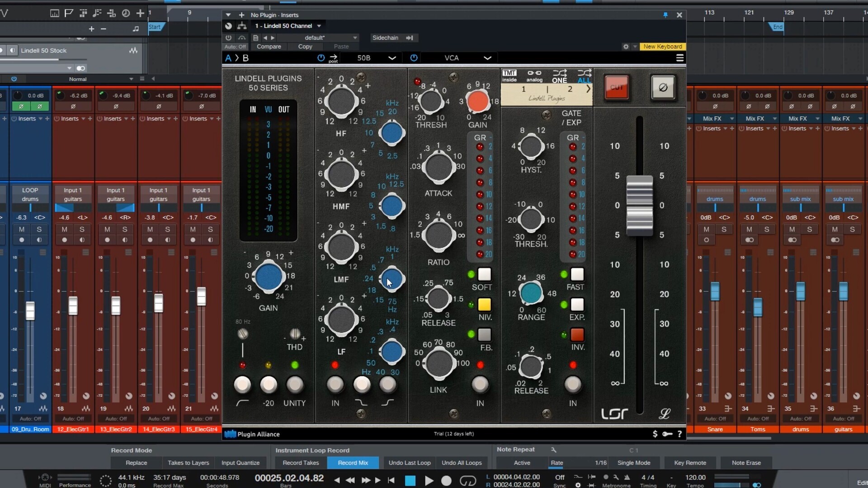Click the analog link icon

[534, 75]
